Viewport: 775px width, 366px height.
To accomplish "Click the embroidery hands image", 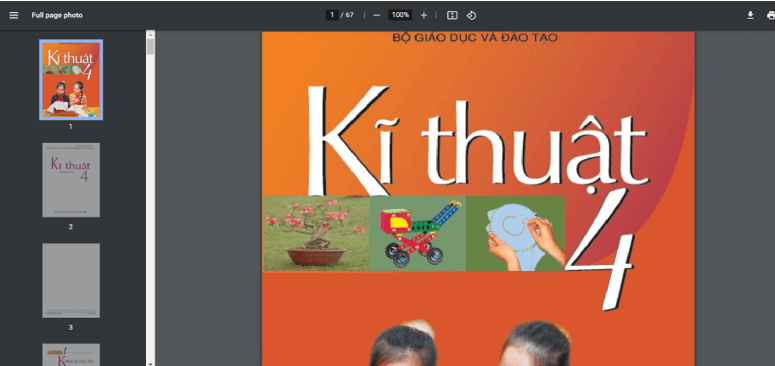I will click(x=516, y=233).
